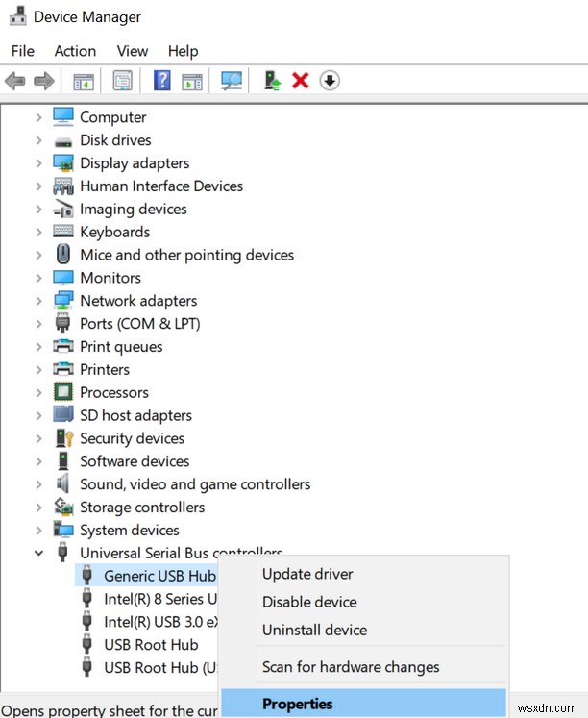Select the Network adapters label

(138, 301)
